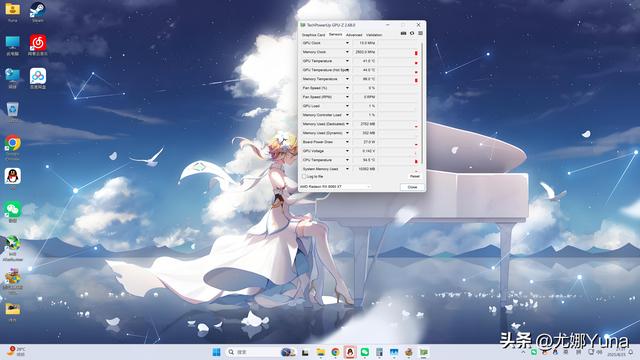Open the Memory Clock sensor dropdown

(347, 52)
